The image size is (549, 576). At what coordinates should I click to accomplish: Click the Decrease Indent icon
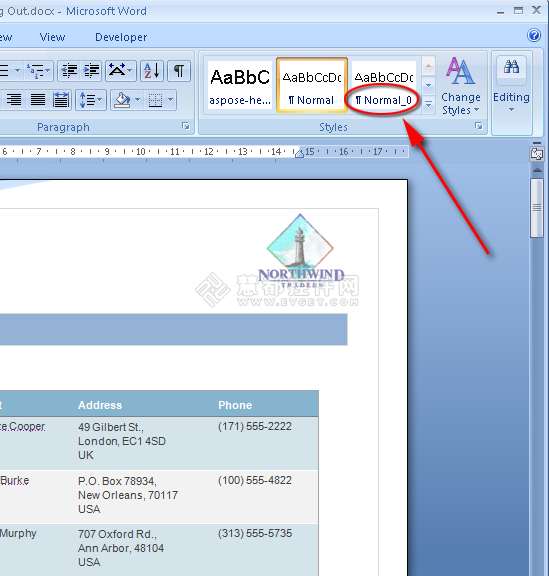tap(69, 70)
